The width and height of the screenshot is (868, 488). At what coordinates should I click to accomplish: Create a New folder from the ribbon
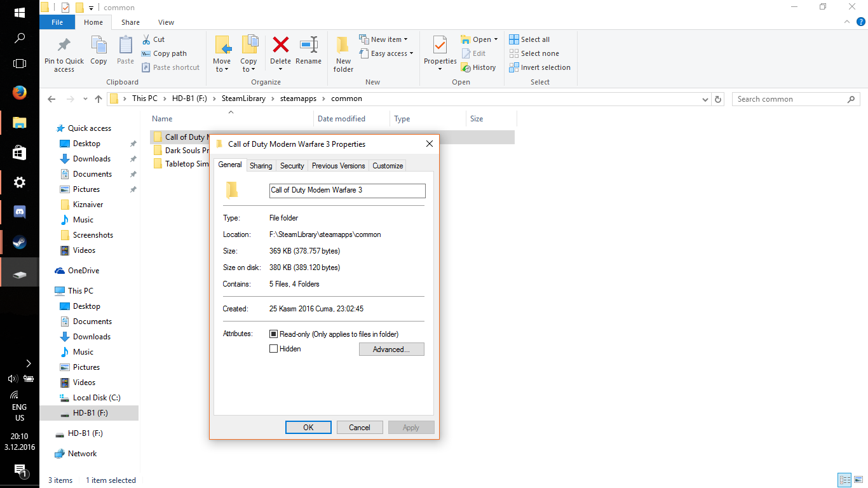point(343,53)
